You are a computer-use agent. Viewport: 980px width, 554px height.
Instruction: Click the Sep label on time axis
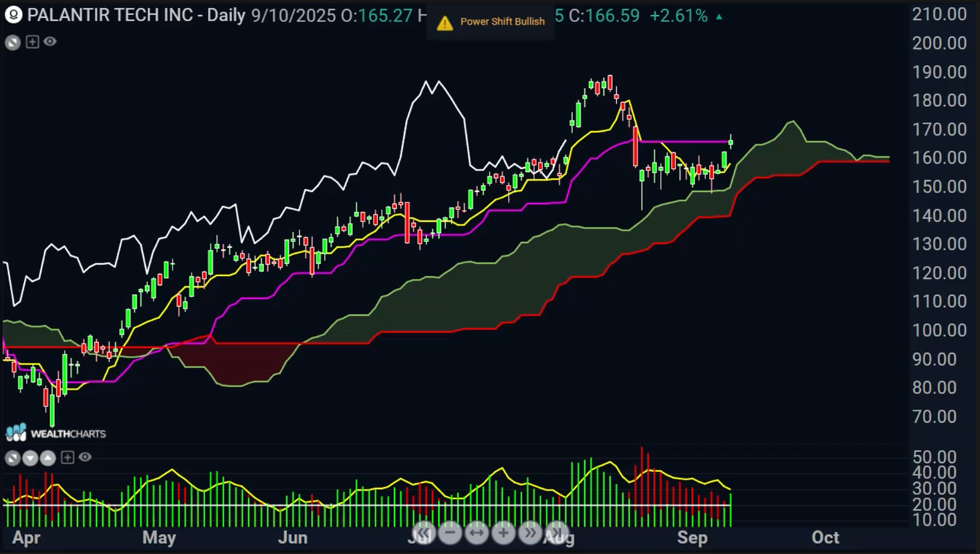[692, 538]
